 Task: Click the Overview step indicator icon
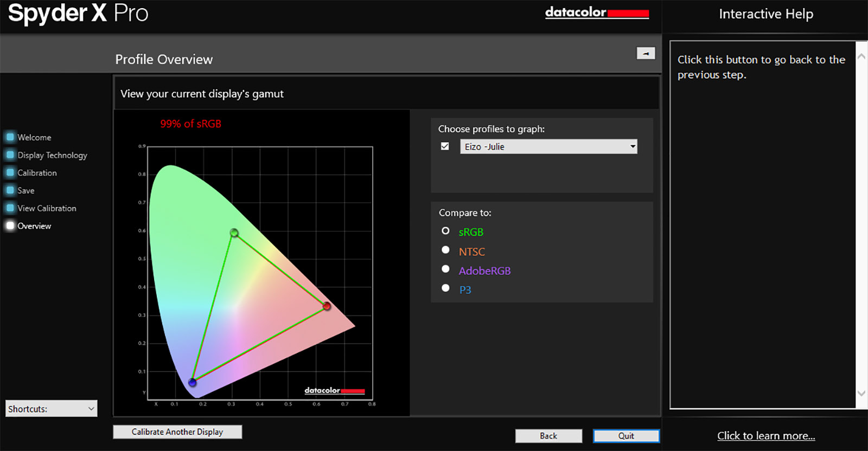[10, 226]
